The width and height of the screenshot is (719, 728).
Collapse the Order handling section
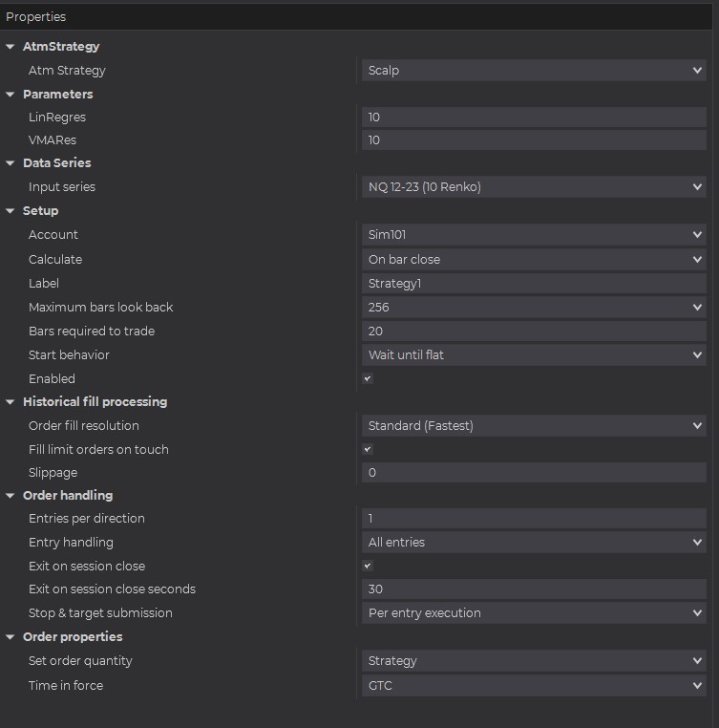(11, 496)
